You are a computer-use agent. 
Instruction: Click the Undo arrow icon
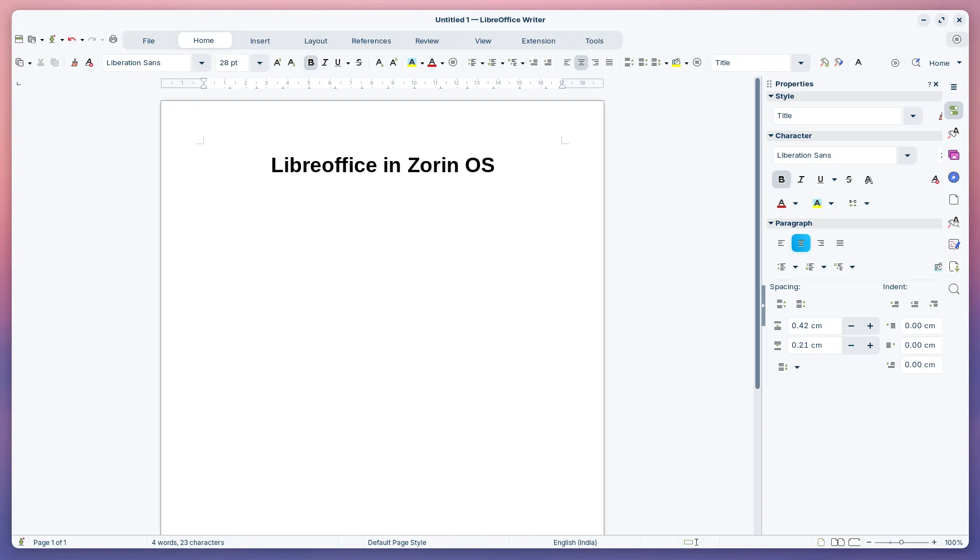[71, 39]
